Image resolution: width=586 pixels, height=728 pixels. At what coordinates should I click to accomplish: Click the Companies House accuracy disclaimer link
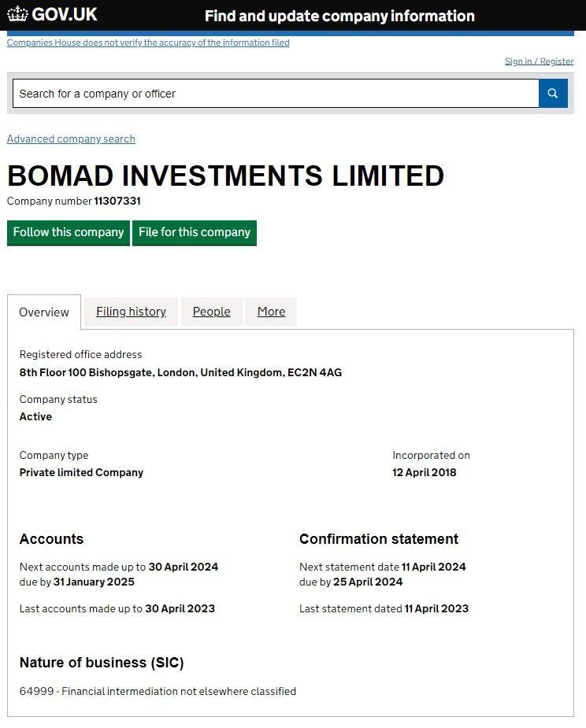coord(148,42)
